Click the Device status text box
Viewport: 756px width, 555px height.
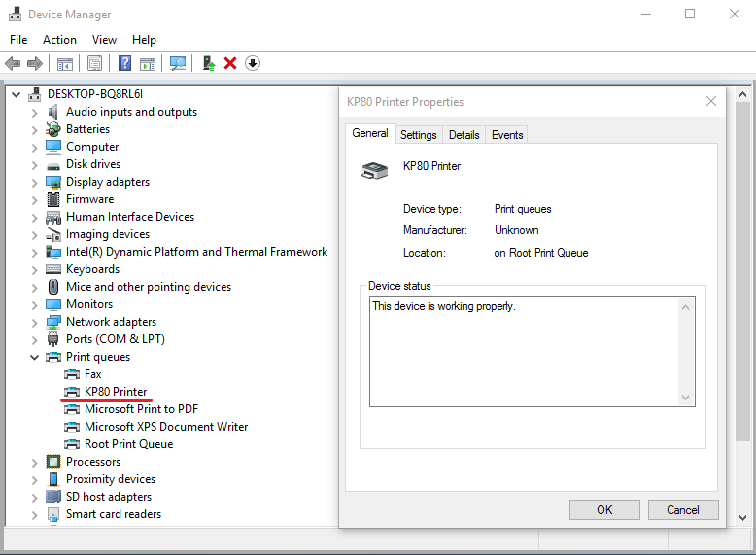point(533,352)
